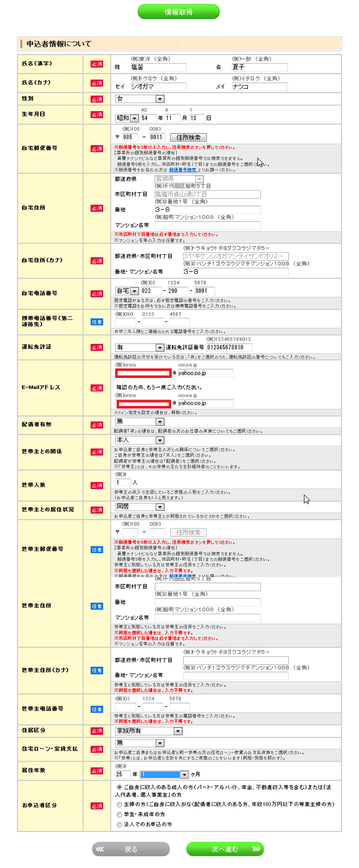Click the first E-Mail username field
Screen dimensions: 359x868
(x=144, y=373)
